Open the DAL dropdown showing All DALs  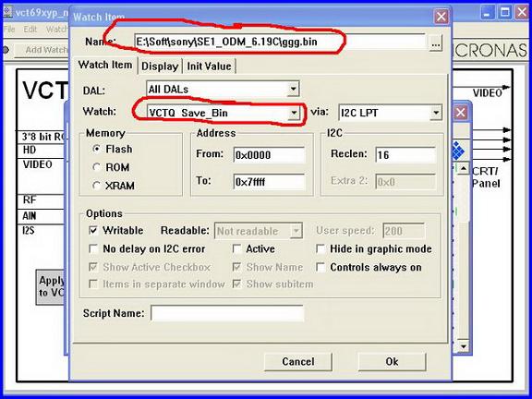coord(293,90)
